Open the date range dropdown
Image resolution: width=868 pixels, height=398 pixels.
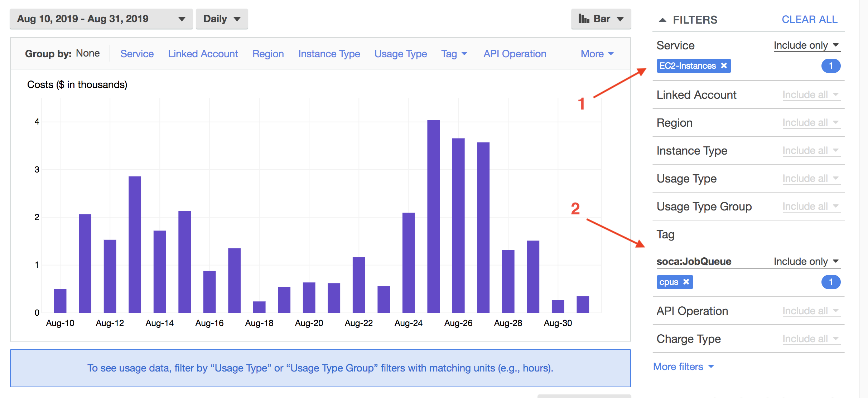tap(101, 19)
